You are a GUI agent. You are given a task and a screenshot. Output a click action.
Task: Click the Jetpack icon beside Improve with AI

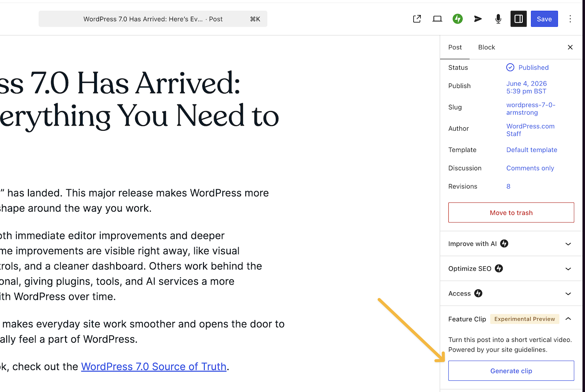(x=504, y=244)
